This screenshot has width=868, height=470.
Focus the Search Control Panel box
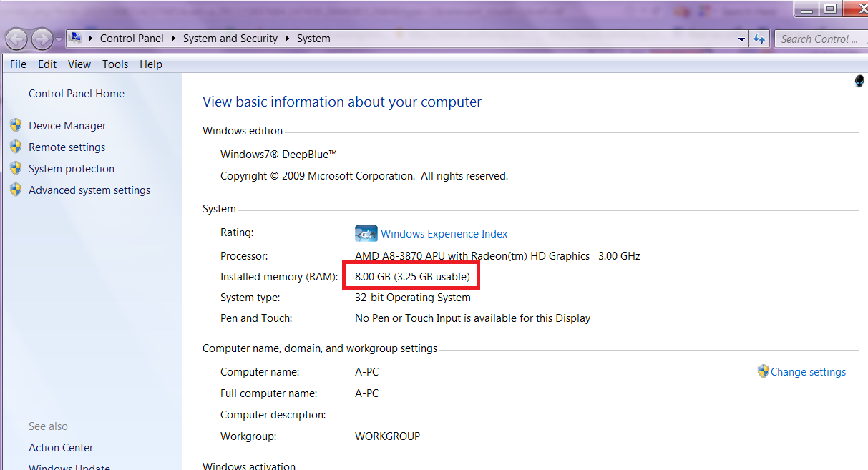(821, 39)
